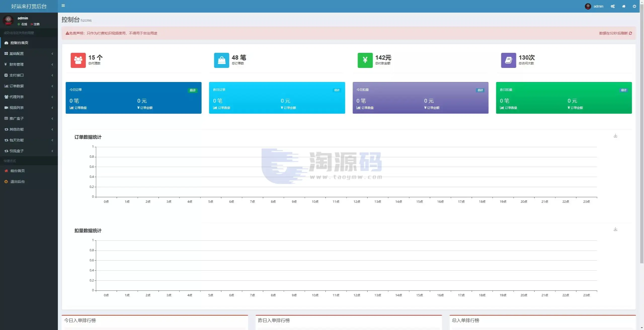Click 总计 badge on 昨日订单 card
644x330 pixels.
pos(337,90)
